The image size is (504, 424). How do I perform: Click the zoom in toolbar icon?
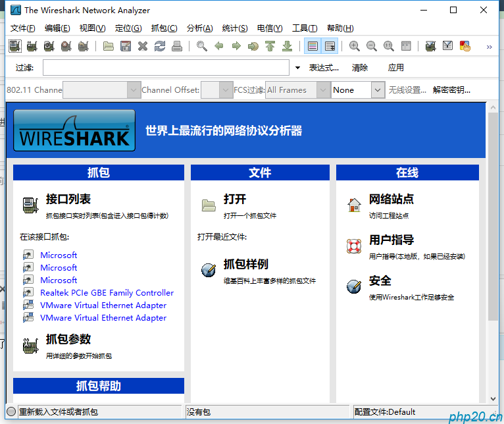(x=355, y=46)
